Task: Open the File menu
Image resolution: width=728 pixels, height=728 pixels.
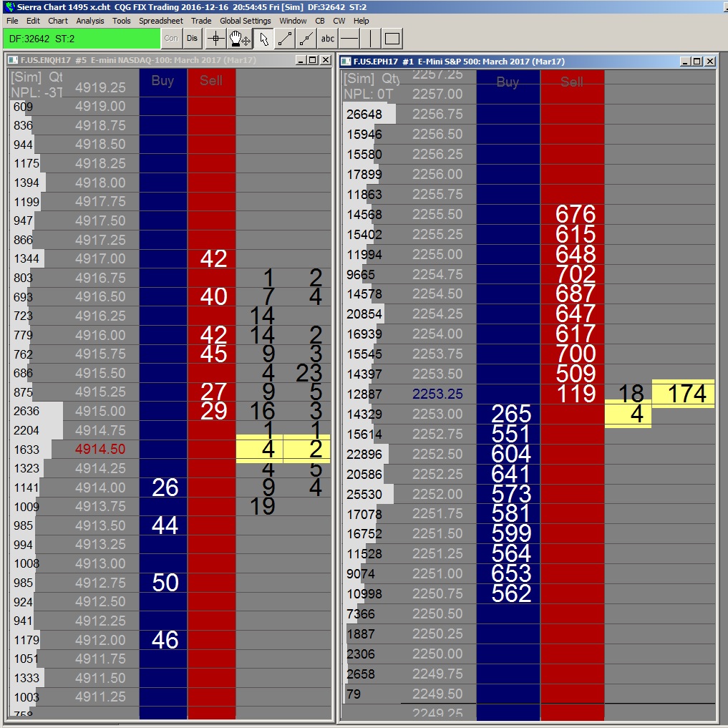Action: (x=13, y=21)
